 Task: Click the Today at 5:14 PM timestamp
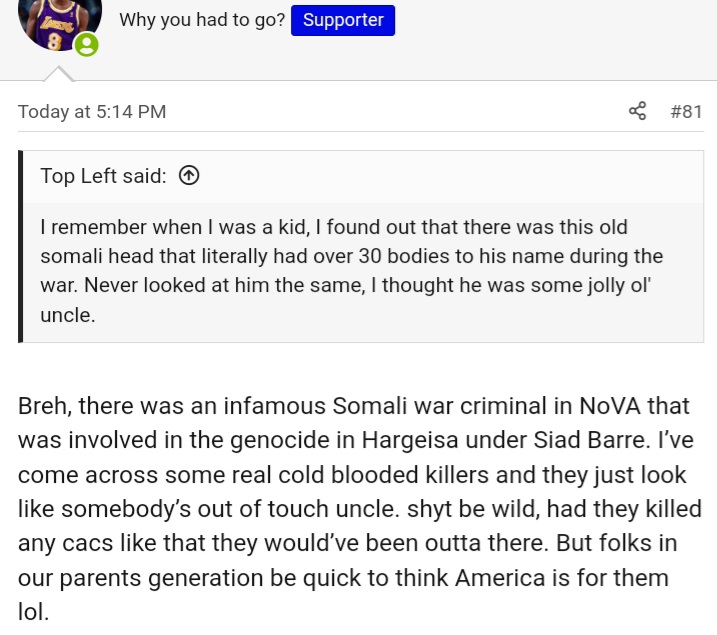pos(92,112)
